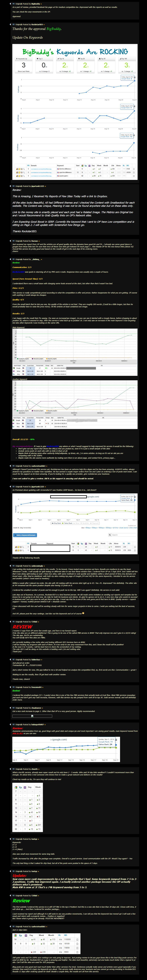Toggle the Bing Rank legend entry

tap(57, 523)
